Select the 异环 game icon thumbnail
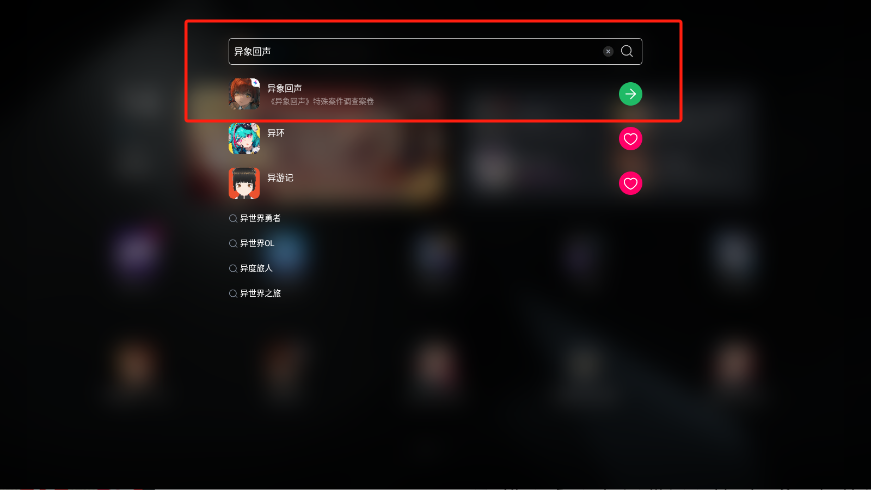This screenshot has height=490, width=871. point(244,138)
